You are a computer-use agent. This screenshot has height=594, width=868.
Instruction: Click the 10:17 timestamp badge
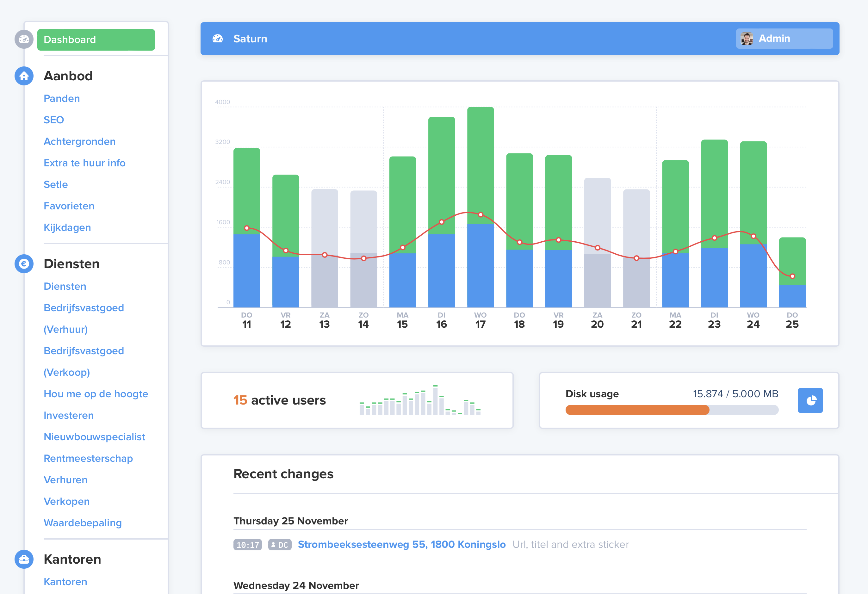(x=248, y=545)
